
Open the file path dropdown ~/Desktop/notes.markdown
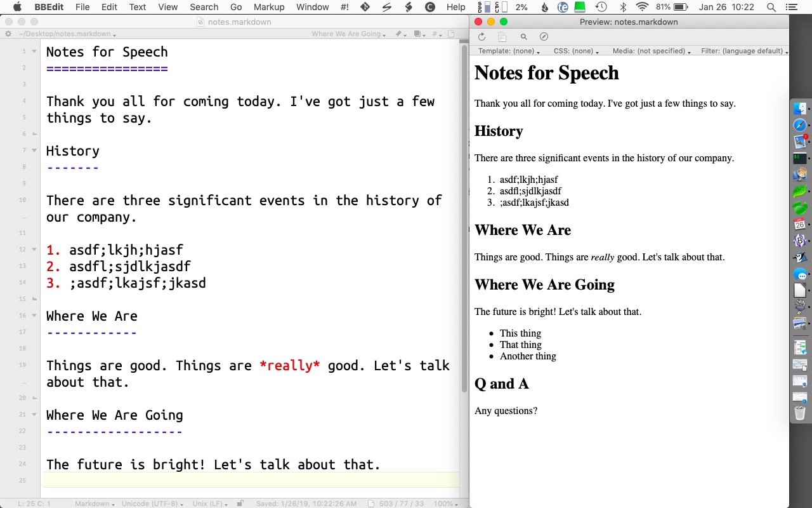(x=67, y=34)
